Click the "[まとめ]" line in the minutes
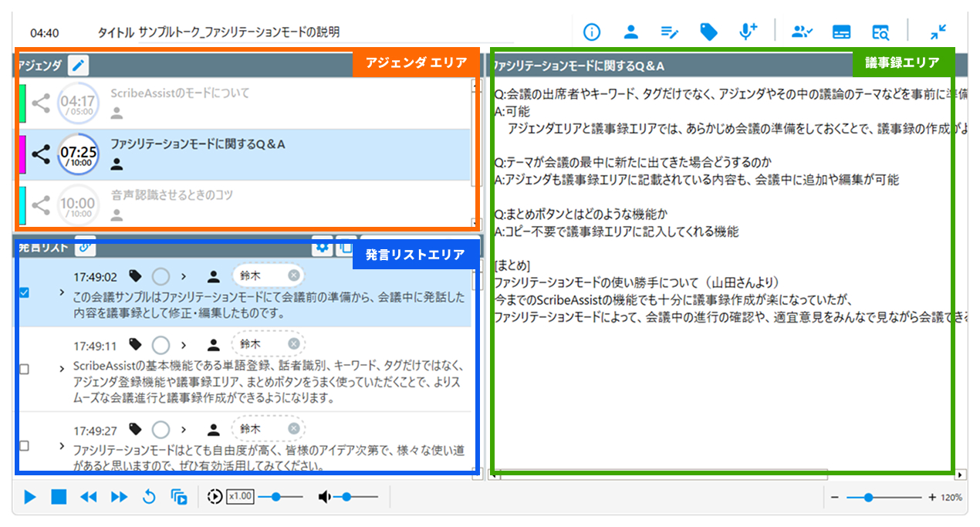The image size is (980, 527). 512,265
